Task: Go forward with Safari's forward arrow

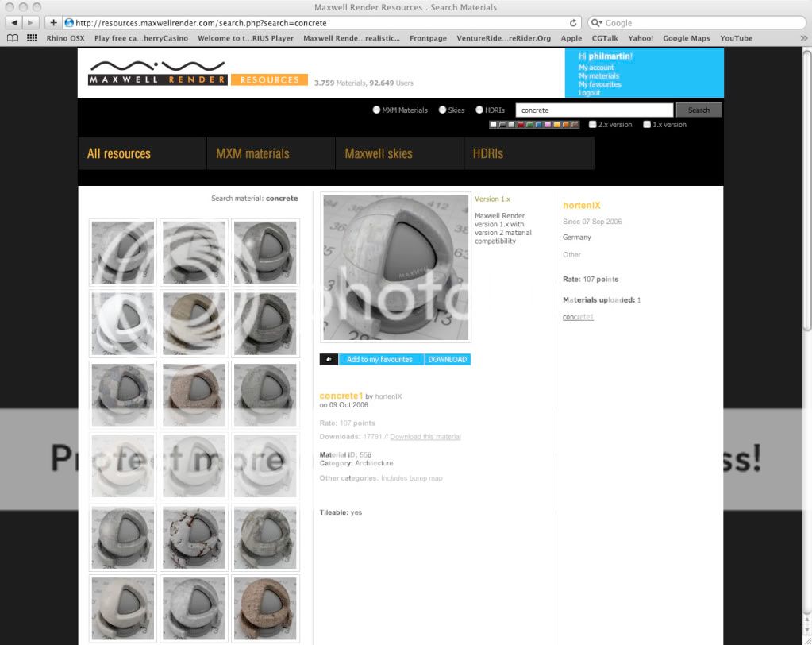Action: [30, 23]
